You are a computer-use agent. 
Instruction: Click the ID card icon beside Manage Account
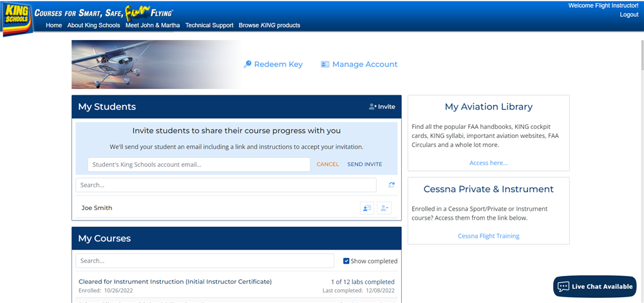(325, 64)
